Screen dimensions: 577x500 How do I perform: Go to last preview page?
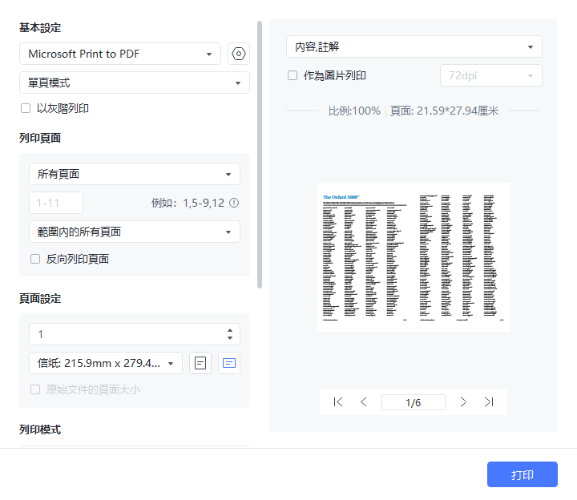[489, 402]
